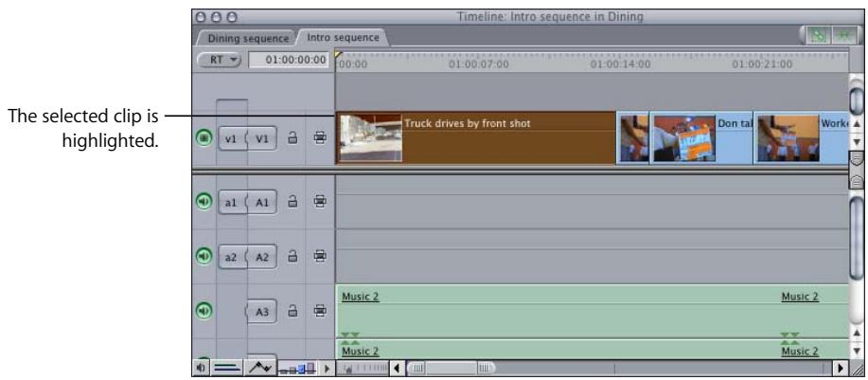Toggle audio controls mute/solo button

201,368
